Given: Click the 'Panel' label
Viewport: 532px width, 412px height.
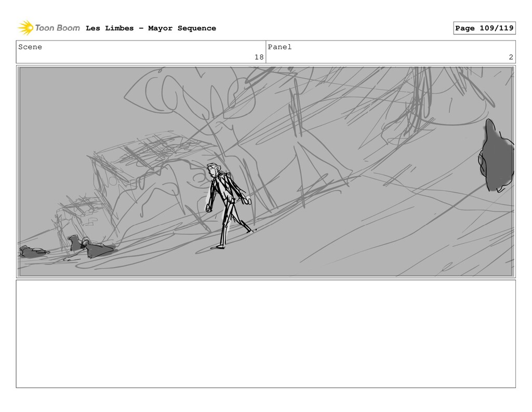Looking at the screenshot, I should click(280, 47).
